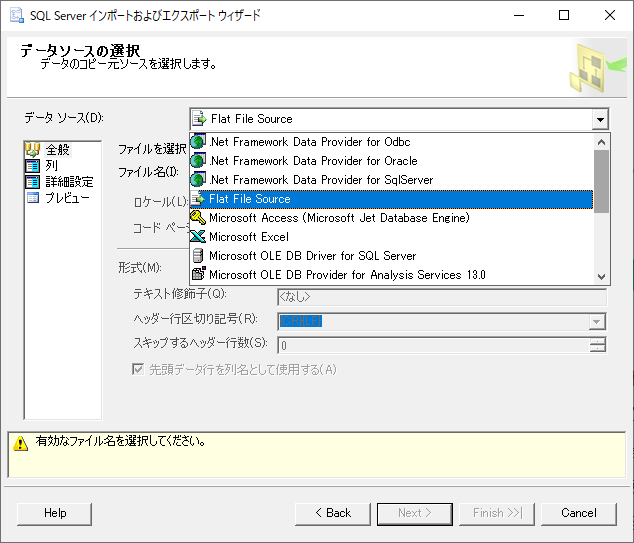Click the .Net Provider for Odbc icon
Image resolution: width=634 pixels, height=543 pixels.
pos(198,142)
